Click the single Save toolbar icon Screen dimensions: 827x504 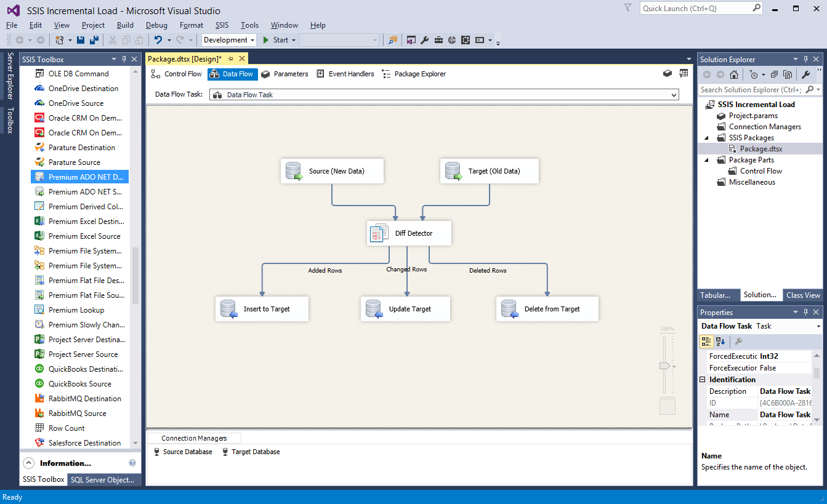[x=81, y=40]
